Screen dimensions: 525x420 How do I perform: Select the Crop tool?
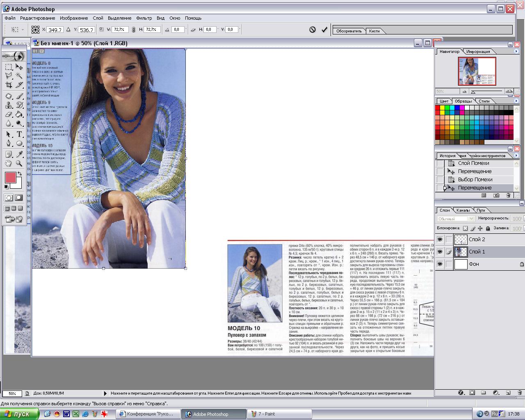[x=9, y=85]
